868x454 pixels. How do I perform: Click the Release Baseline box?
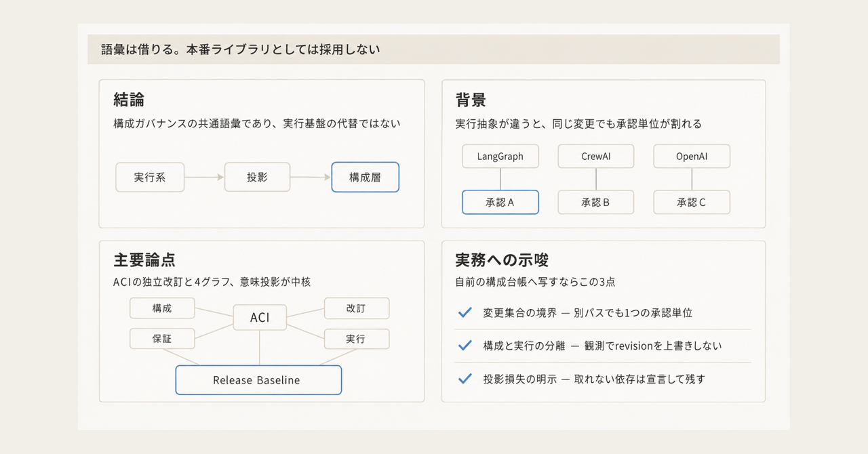tap(258, 380)
